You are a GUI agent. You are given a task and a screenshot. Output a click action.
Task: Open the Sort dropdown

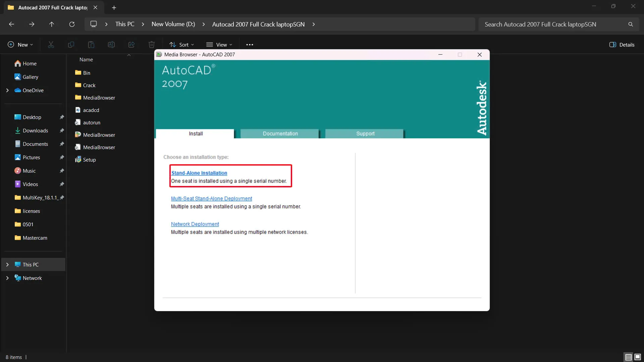181,44
